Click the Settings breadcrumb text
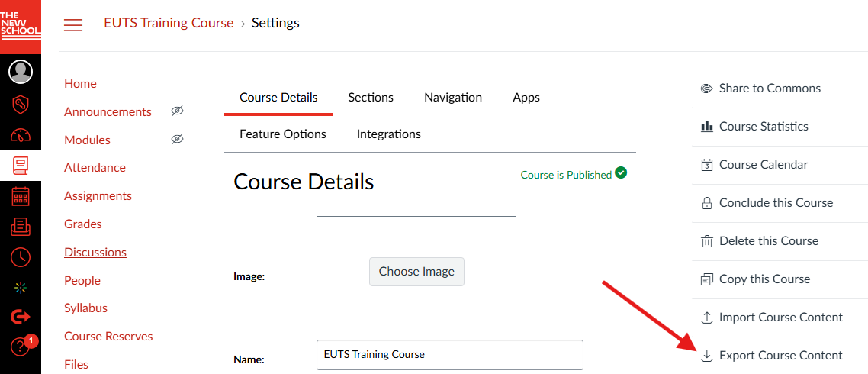Image resolution: width=868 pixels, height=374 pixels. point(275,23)
